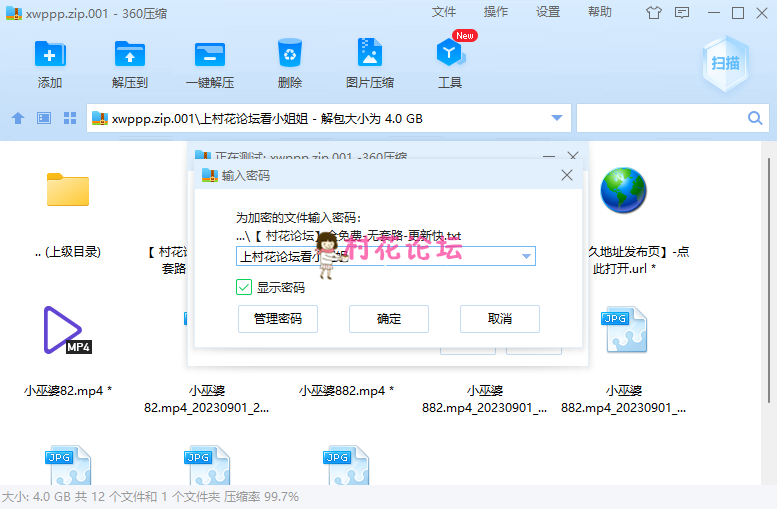Viewport: 777px width, 509px height.
Task: Open the feedback message icon in title bar
Action: coord(682,13)
